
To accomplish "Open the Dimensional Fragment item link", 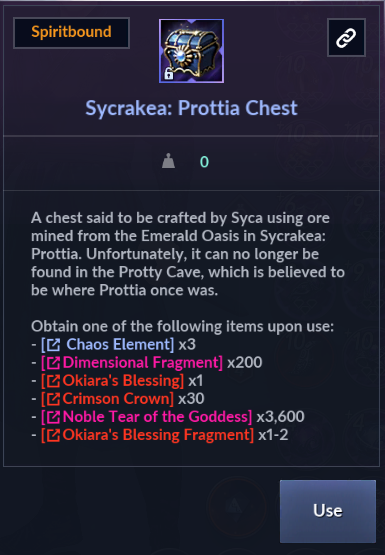I will tap(132, 362).
